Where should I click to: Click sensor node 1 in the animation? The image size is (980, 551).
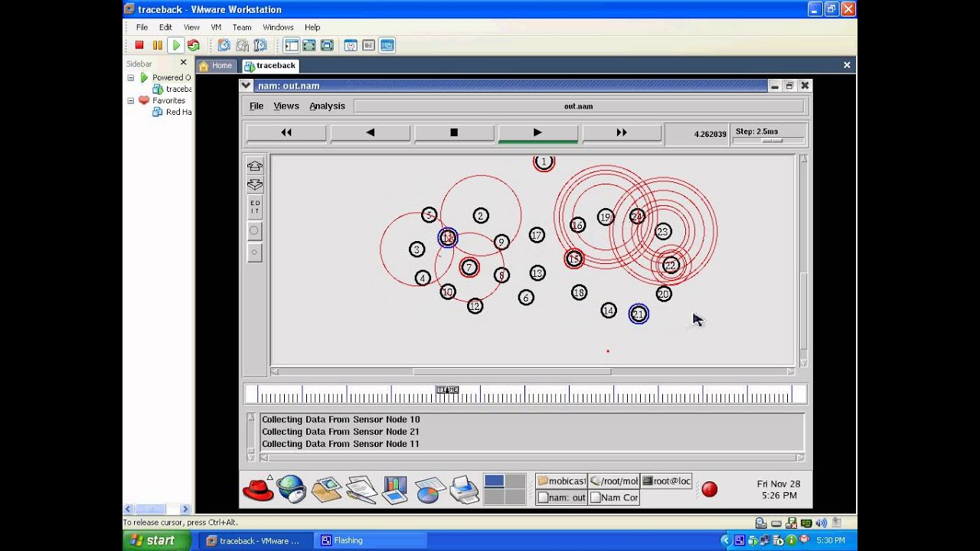pos(544,161)
